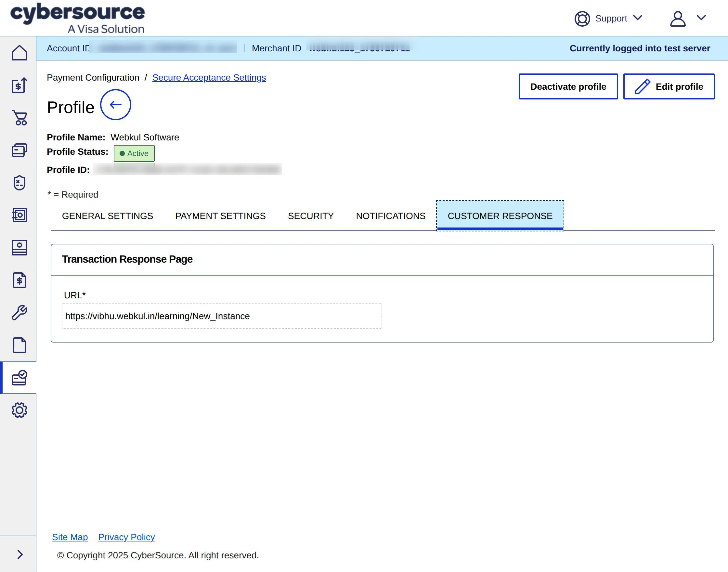The width and height of the screenshot is (728, 572).
Task: Click the Home icon in sidebar
Action: click(x=19, y=53)
